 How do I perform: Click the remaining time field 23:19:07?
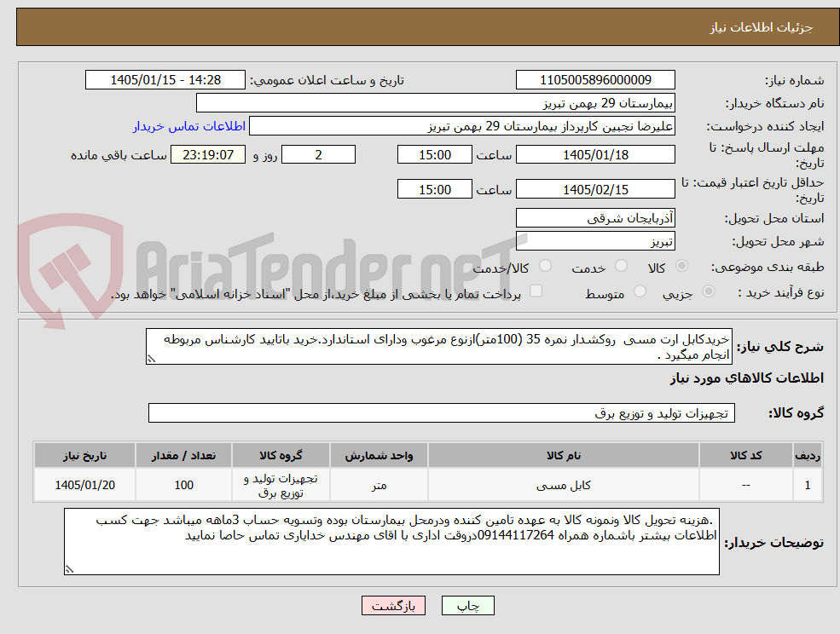click(208, 155)
